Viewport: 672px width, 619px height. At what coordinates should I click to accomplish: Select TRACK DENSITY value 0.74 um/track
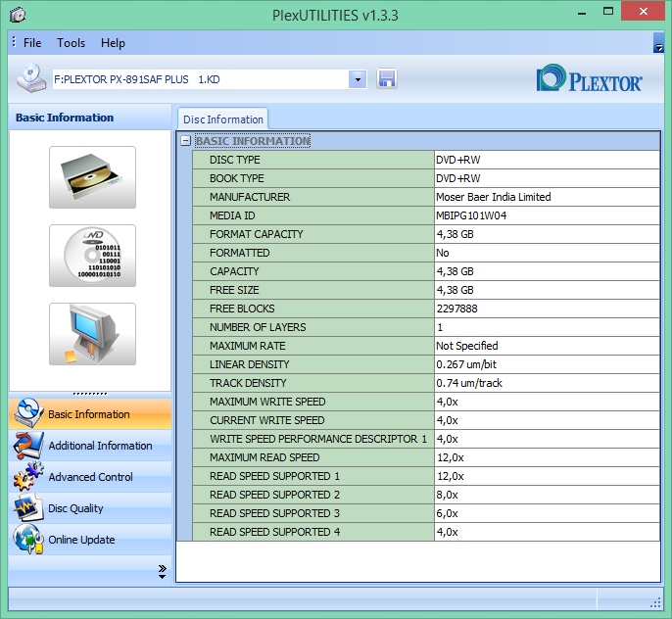coord(469,383)
